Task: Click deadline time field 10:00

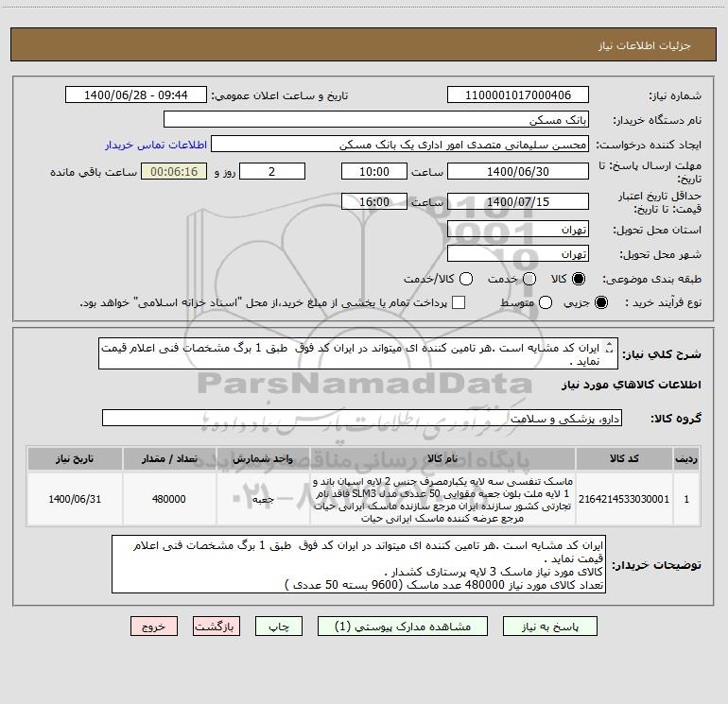Action: point(374,171)
